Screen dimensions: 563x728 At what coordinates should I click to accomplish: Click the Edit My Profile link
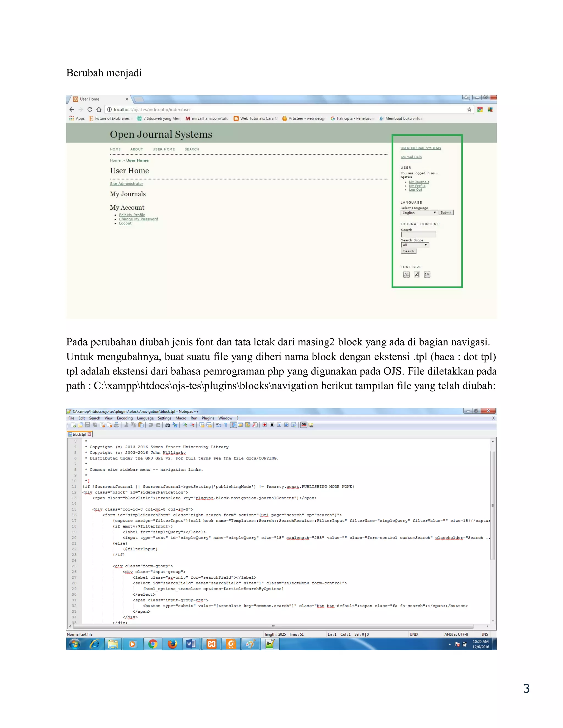pos(132,215)
